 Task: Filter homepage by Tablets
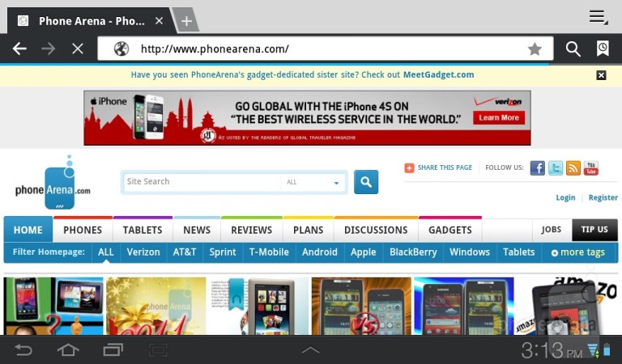519,252
